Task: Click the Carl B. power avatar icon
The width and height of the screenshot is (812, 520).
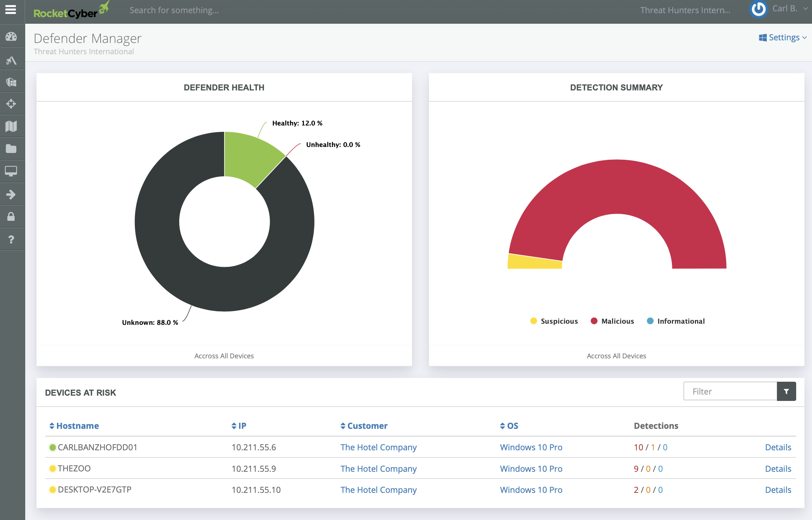Action: pyautogui.click(x=759, y=9)
